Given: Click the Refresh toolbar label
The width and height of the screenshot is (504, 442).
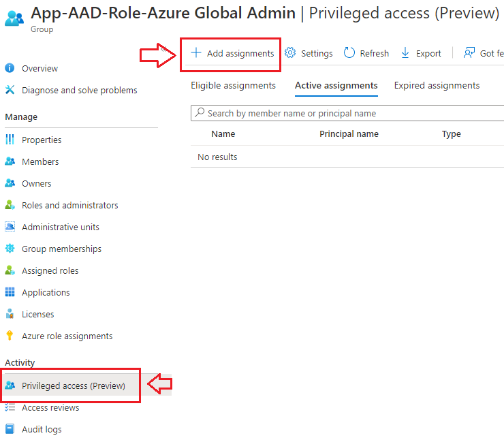Looking at the screenshot, I should tap(375, 53).
